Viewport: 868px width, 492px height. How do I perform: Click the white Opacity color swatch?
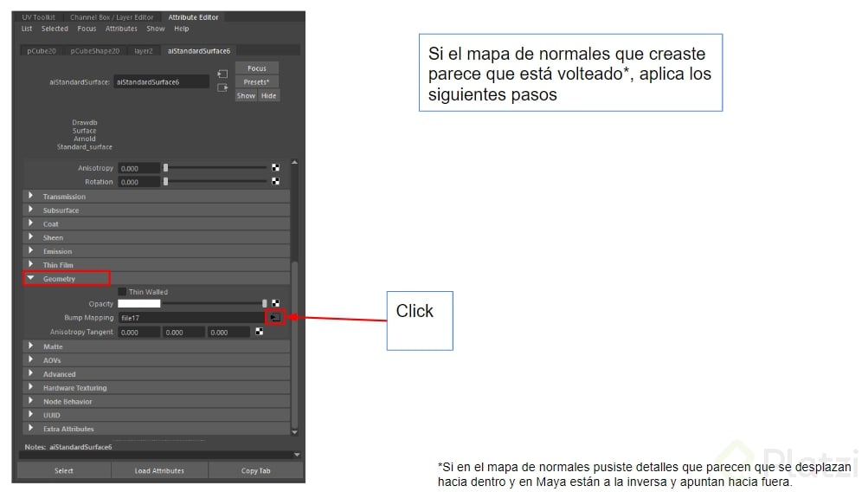(x=139, y=304)
